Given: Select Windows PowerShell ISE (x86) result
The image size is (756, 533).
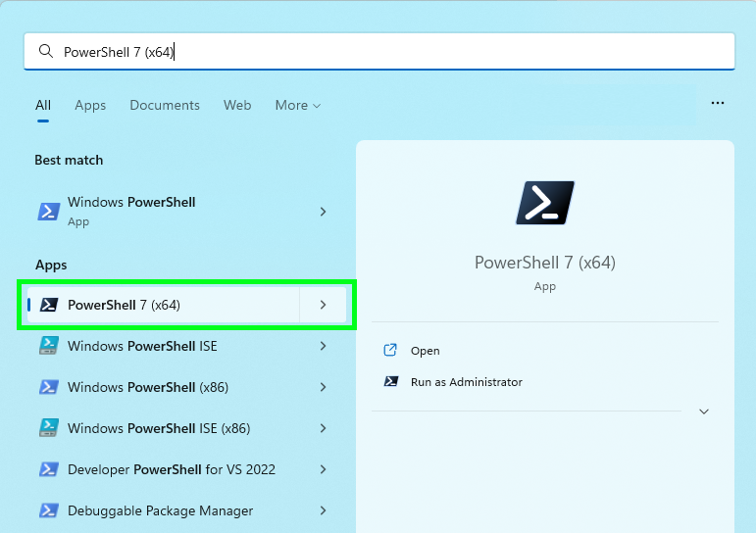Looking at the screenshot, I should coord(186,428).
